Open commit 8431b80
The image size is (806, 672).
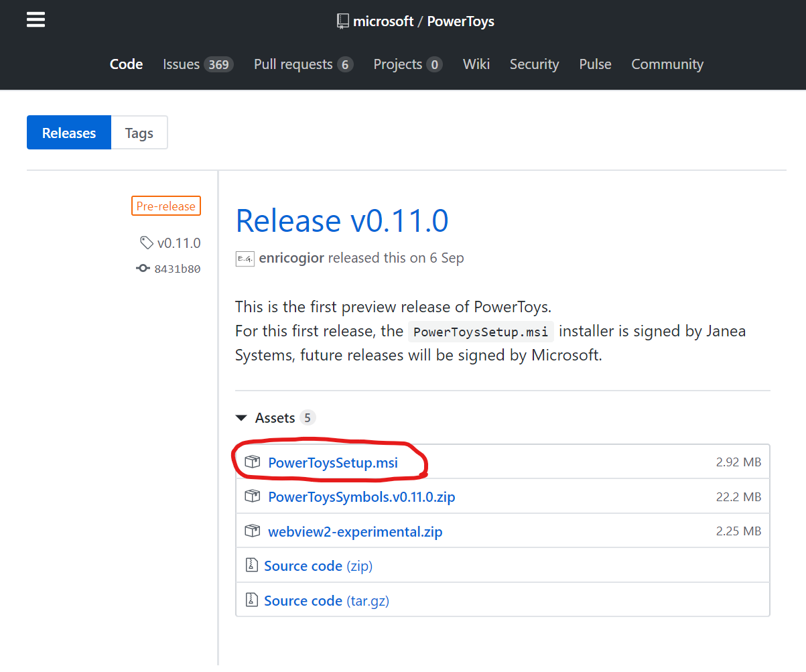click(177, 269)
